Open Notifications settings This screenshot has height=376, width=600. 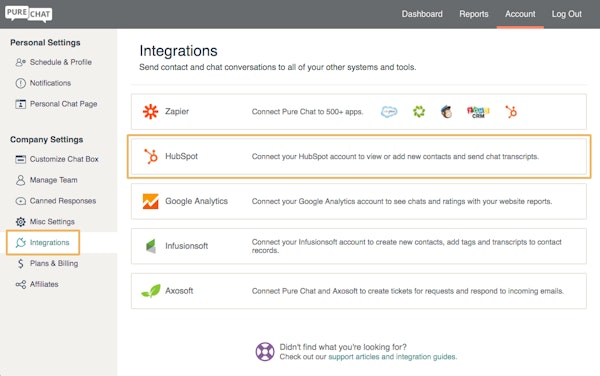click(x=50, y=83)
